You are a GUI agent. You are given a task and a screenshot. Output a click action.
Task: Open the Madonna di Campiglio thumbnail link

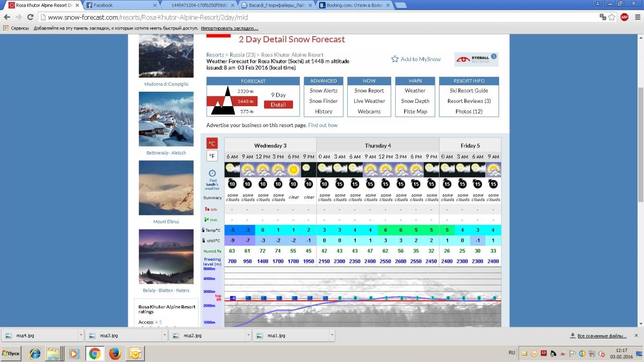click(x=166, y=84)
